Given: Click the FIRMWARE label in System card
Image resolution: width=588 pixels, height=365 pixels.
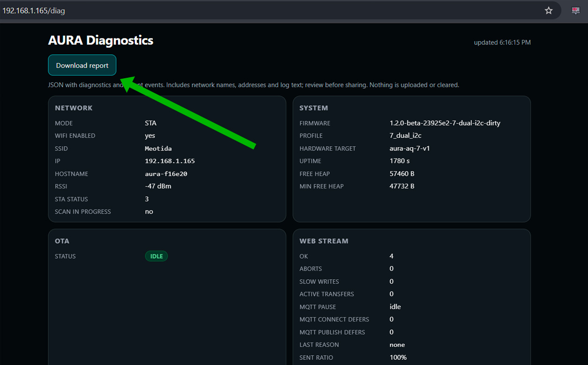Looking at the screenshot, I should [x=315, y=123].
